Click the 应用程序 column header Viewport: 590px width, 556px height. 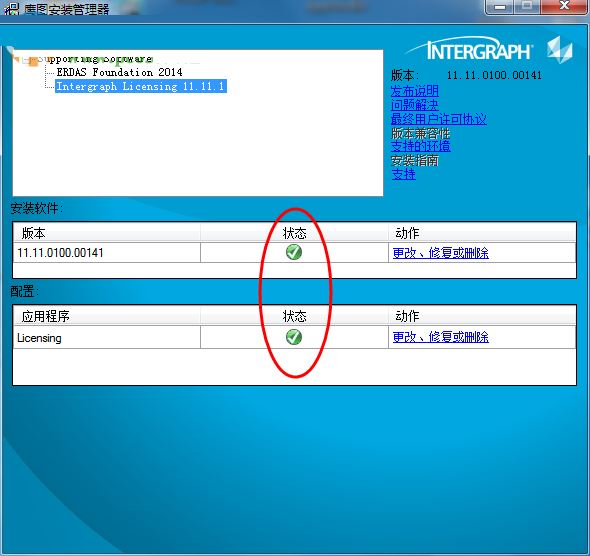[x=106, y=316]
